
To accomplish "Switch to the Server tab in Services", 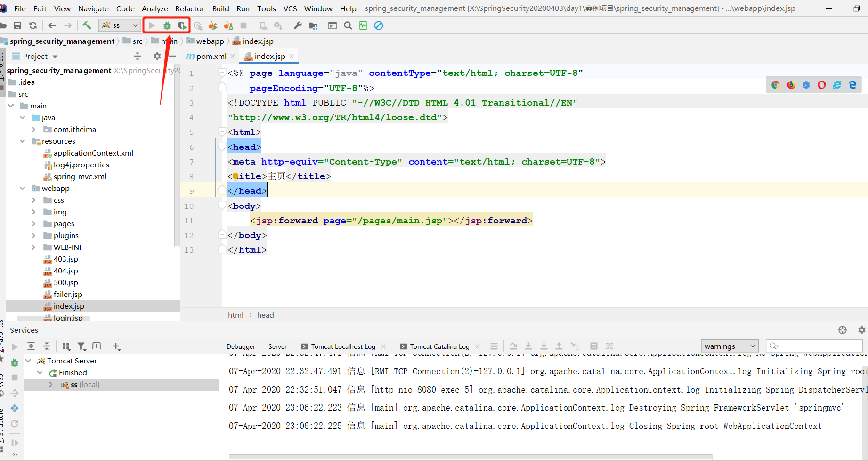I will [x=277, y=346].
